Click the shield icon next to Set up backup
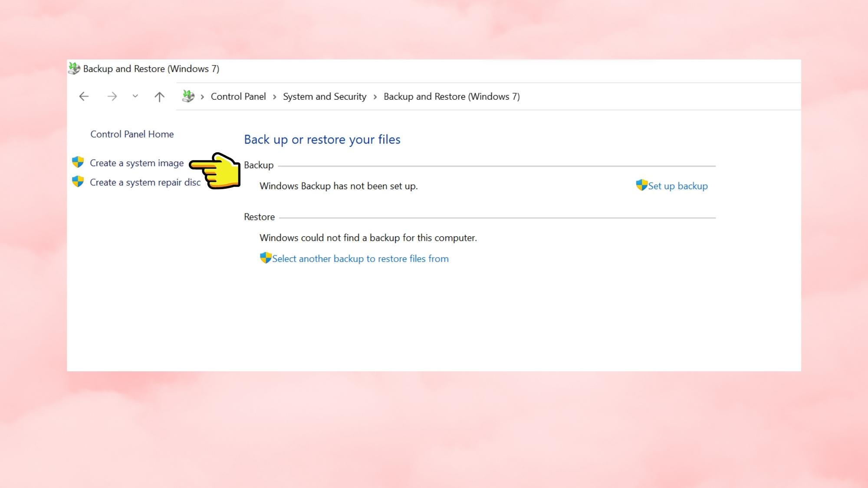 [x=642, y=185]
